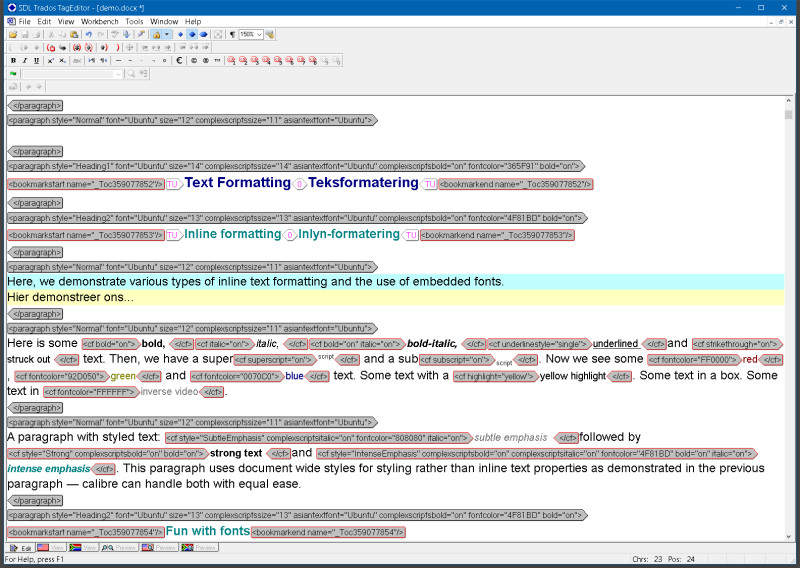Screen dimensions: 800x568
Task: Click the 'Pos: 24' status bar entry
Action: [x=682, y=559]
